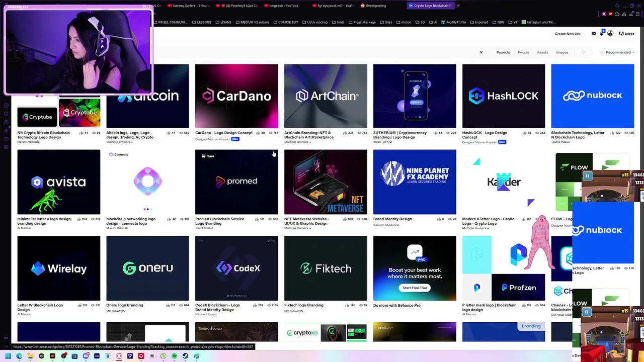The height and width of the screenshot is (362, 644).
Task: Open the sort/filter lines icon beside Recommended
Action: [x=601, y=52]
